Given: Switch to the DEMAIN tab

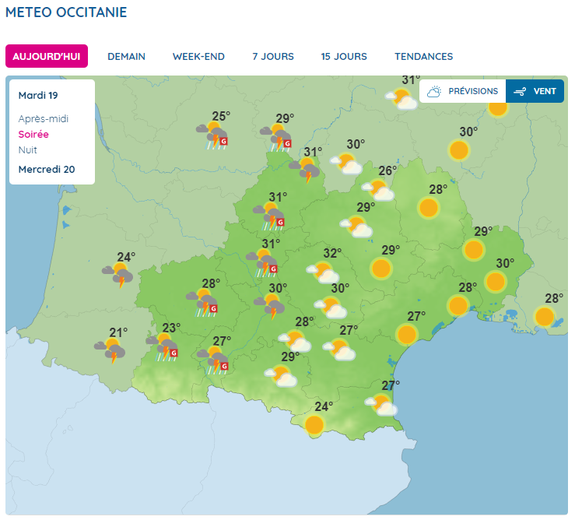Looking at the screenshot, I should click(x=127, y=56).
